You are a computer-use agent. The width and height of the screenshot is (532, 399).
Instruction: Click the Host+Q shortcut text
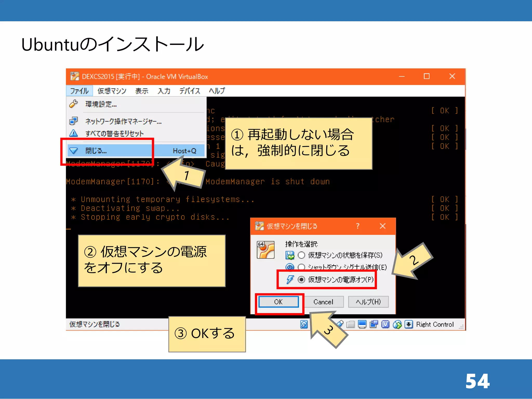click(184, 151)
